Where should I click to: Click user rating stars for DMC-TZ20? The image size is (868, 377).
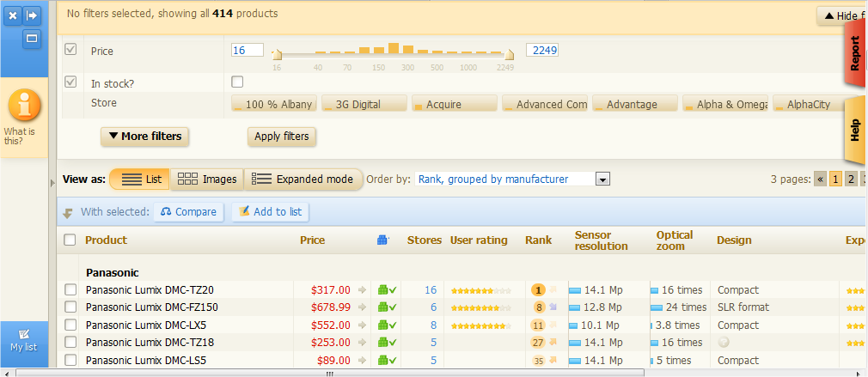pyautogui.click(x=480, y=290)
